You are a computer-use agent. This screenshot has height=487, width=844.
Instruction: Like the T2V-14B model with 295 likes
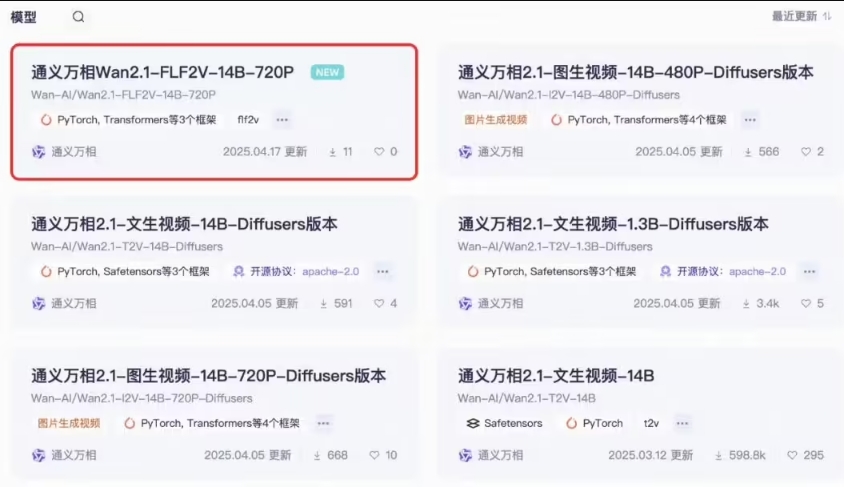point(792,455)
